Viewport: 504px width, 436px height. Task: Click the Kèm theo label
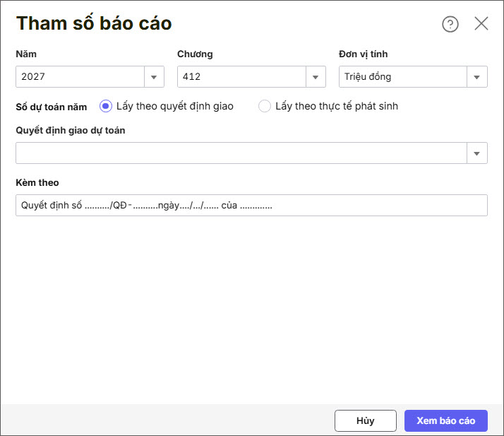[x=37, y=183]
